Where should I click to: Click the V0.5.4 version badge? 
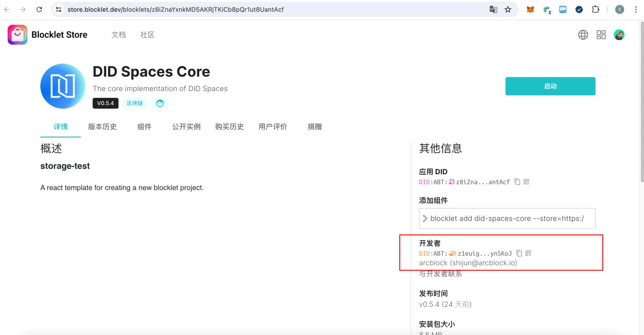coord(105,103)
